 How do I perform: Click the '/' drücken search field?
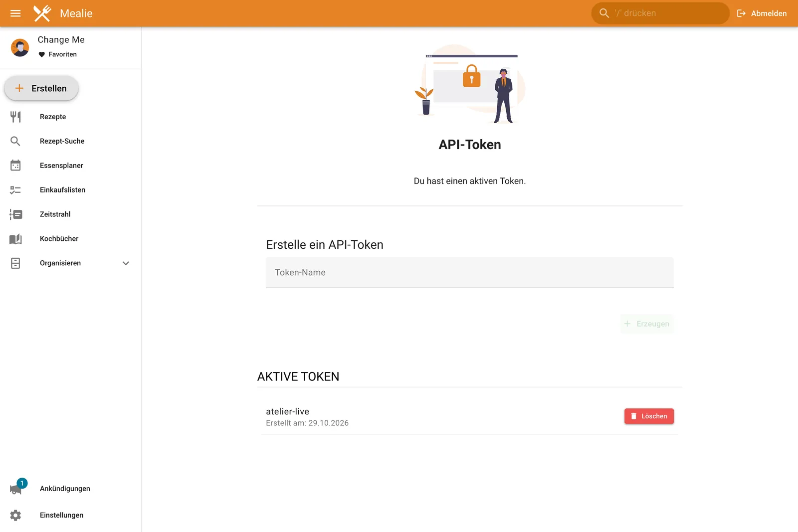(x=660, y=13)
